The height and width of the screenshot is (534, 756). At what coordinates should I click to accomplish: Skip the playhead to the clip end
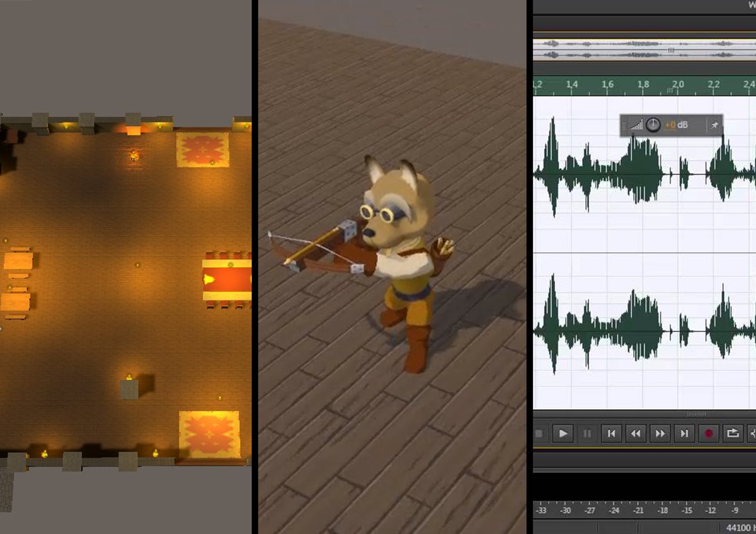point(682,433)
